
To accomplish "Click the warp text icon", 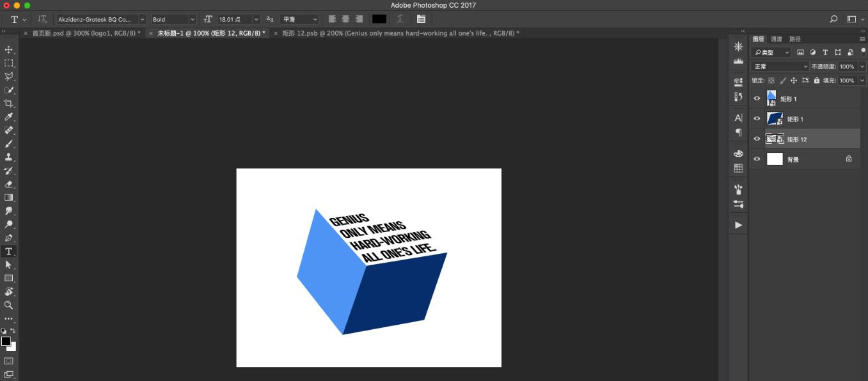I will [x=400, y=20].
